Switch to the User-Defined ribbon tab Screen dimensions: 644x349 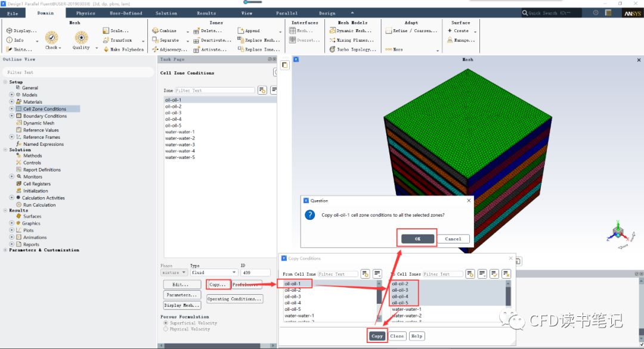coord(126,13)
